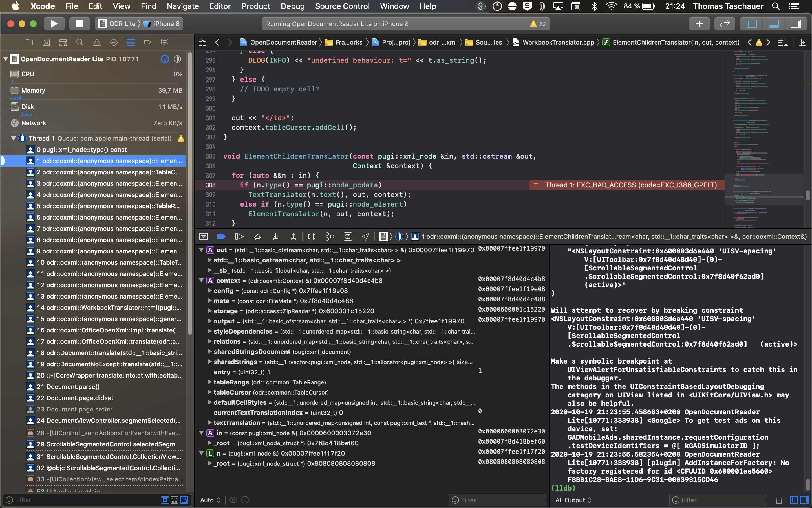Toggle breakpoints activation in debug bar
The width and height of the screenshot is (812, 508).
pyautogui.click(x=221, y=237)
